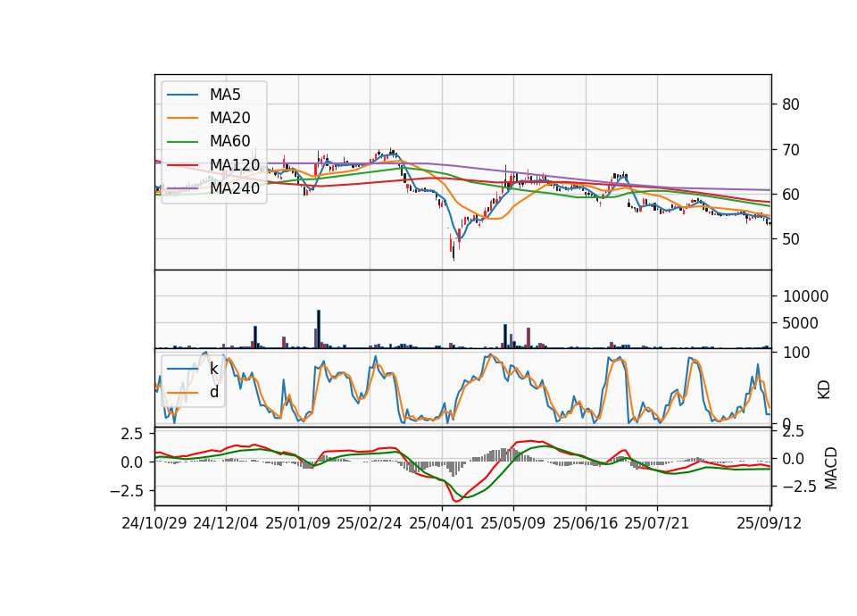Click the left MACD axis value −2.5
Image resolution: width=857 pixels, height=616 pixels.
click(x=126, y=491)
